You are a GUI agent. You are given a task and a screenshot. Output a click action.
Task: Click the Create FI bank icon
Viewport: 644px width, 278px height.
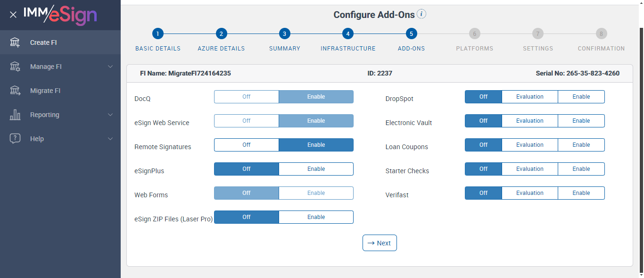click(15, 42)
